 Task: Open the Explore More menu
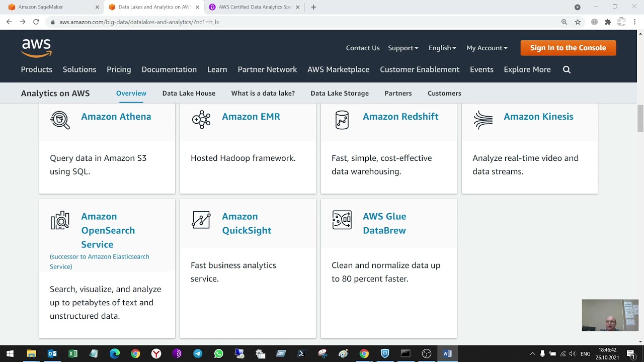pos(527,69)
